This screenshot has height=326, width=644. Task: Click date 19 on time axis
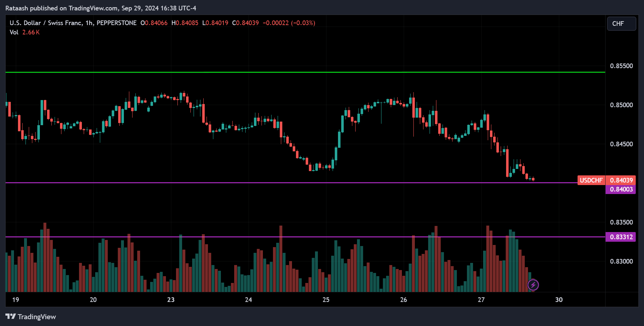point(15,300)
